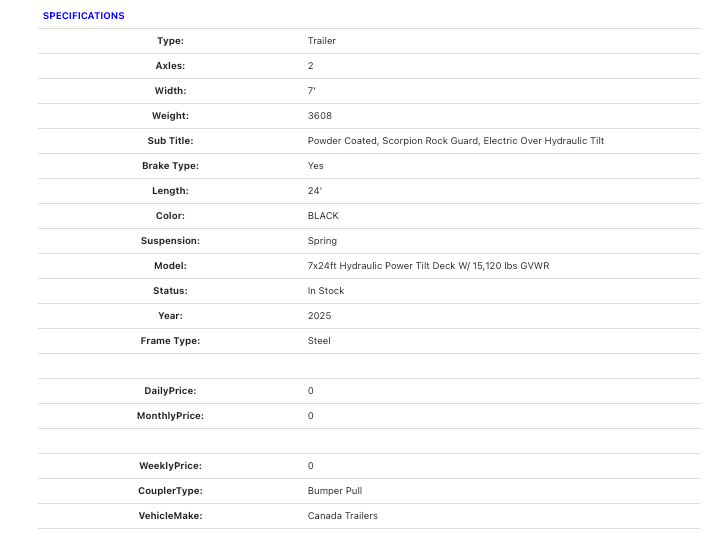Click the Powder Coated subtitle description text
Screen dimensions: 722x544
click(x=456, y=141)
